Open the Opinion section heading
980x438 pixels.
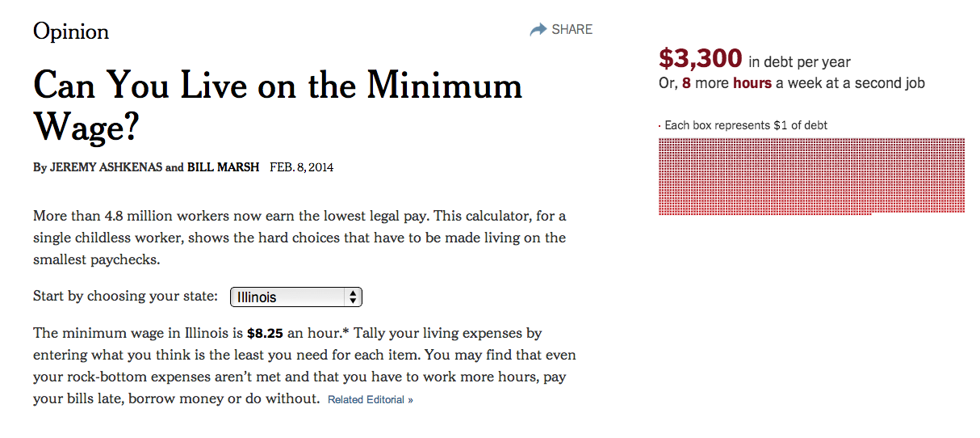(71, 32)
